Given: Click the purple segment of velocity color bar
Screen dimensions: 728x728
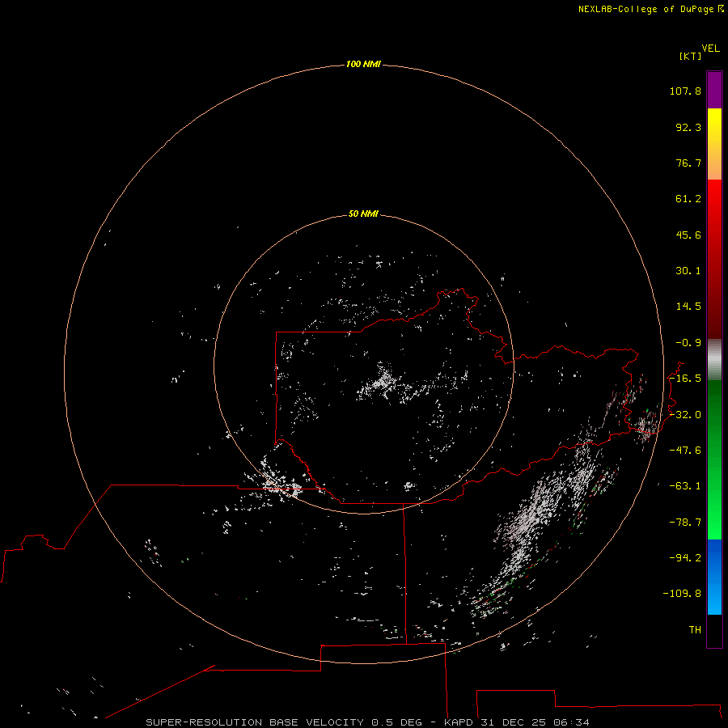Looking at the screenshot, I should (714, 90).
